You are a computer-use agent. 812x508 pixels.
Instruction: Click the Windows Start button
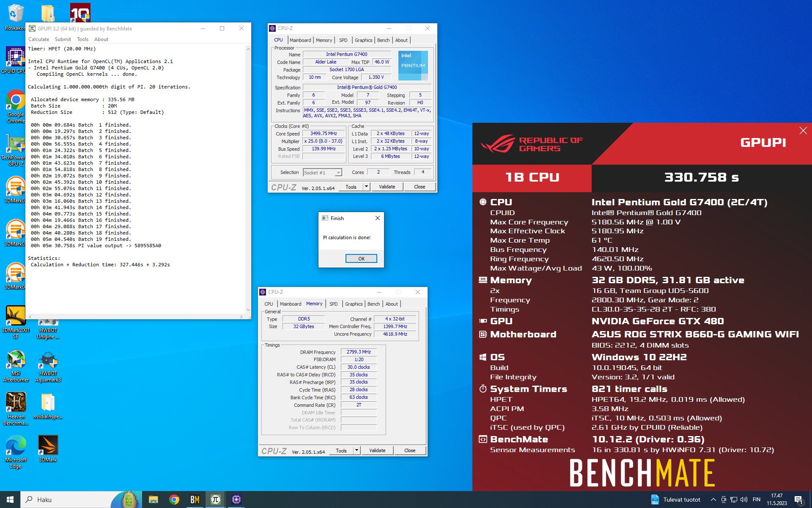tap(10, 500)
